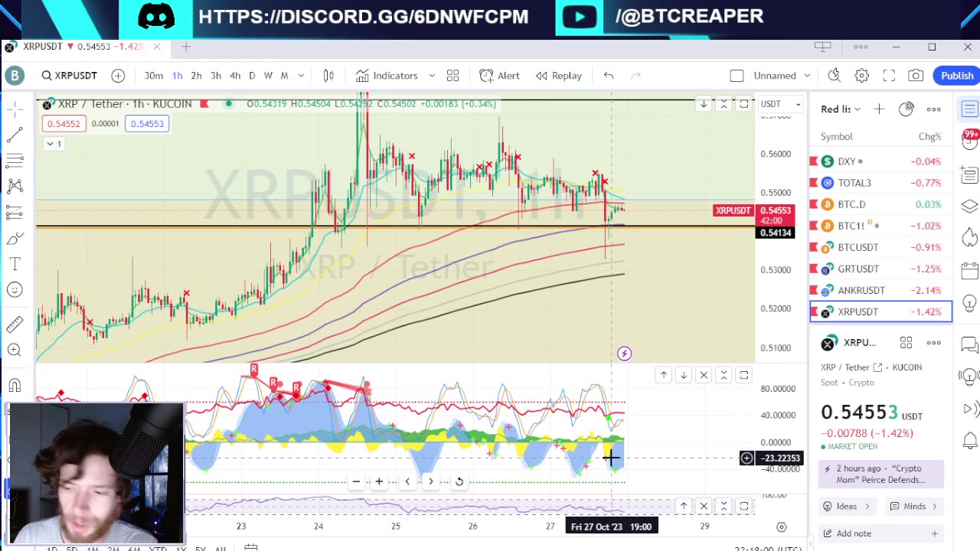
Task: Take a chart snapshot with camera icon
Action: tap(916, 75)
